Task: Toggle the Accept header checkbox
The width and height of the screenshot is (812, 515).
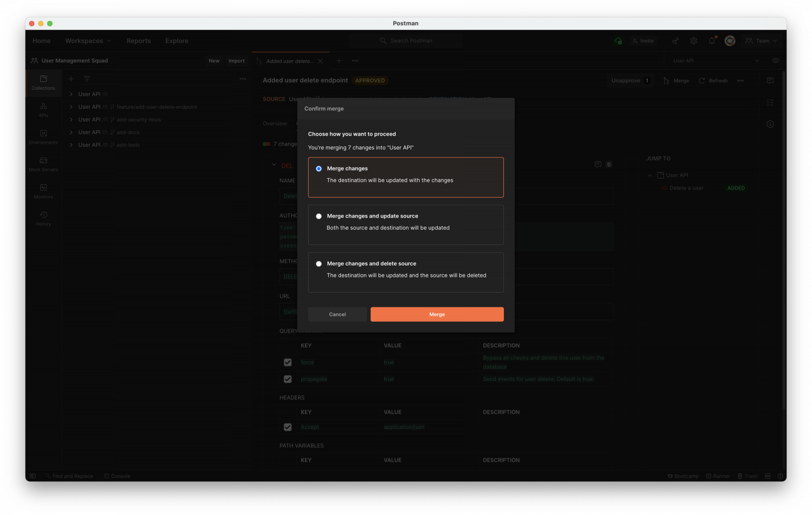Action: (x=288, y=427)
